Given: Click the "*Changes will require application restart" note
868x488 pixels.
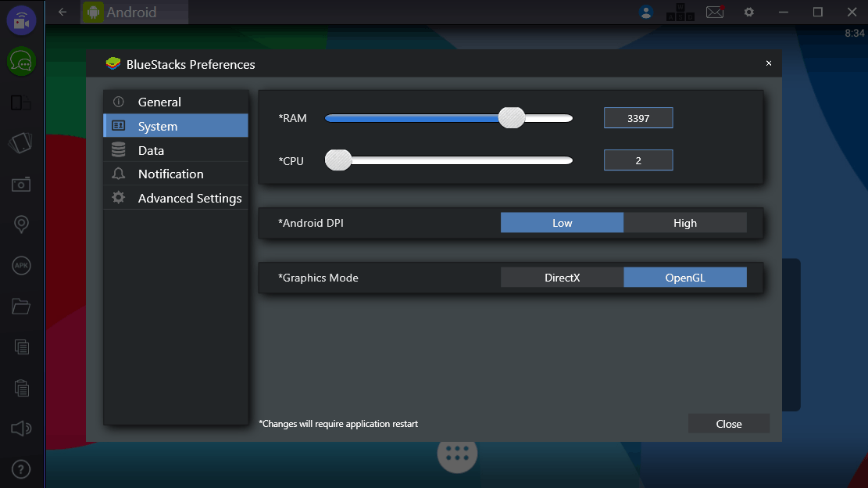Looking at the screenshot, I should 338,424.
